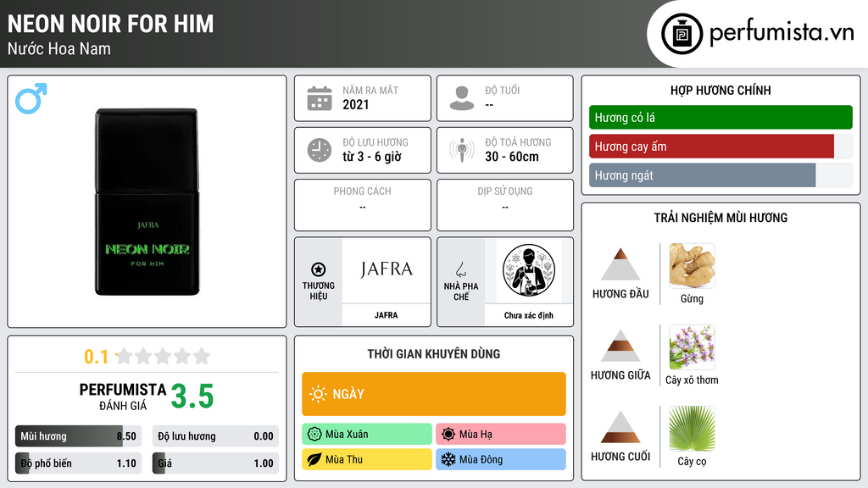Select the blue Mùa Đông season tag
Viewport: 868px width, 488px height.
pyautogui.click(x=501, y=460)
